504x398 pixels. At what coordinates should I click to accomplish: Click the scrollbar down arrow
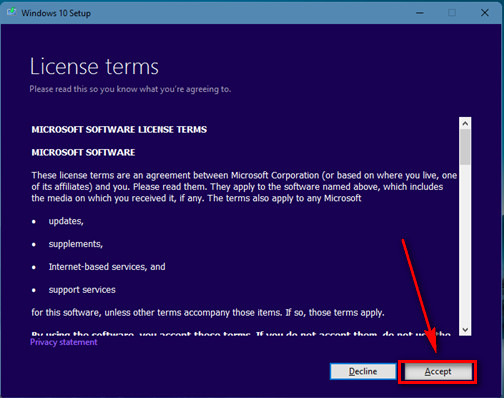tap(465, 330)
